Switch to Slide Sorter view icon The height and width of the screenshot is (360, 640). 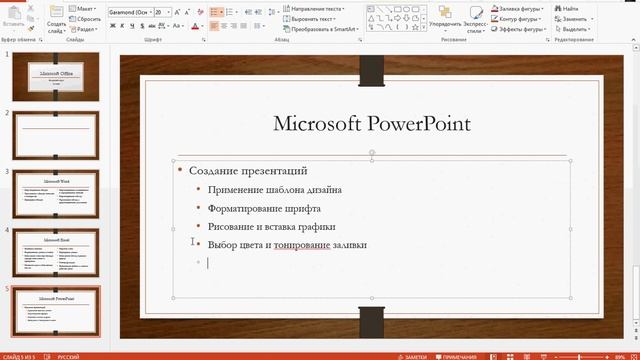pyautogui.click(x=510, y=357)
